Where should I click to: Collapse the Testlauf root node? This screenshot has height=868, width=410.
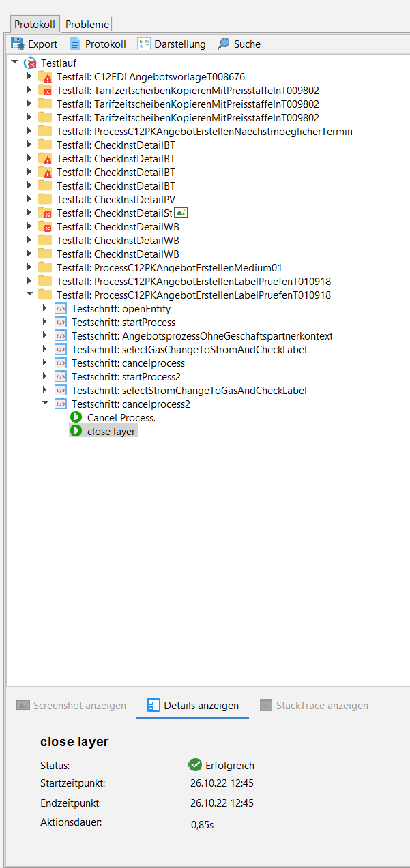pyautogui.click(x=15, y=63)
